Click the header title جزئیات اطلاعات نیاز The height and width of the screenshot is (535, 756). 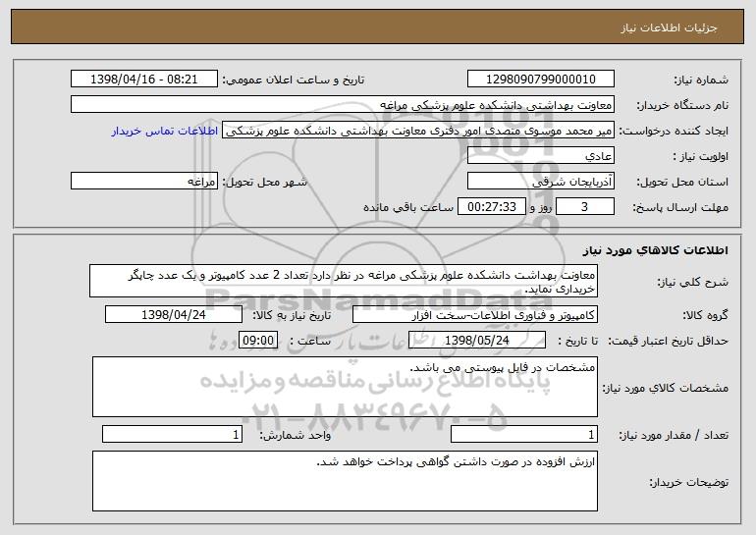coord(669,27)
